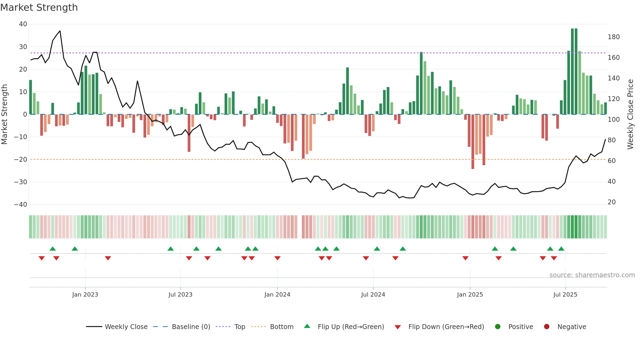Click the Jul 2025 x-axis label

[565, 294]
